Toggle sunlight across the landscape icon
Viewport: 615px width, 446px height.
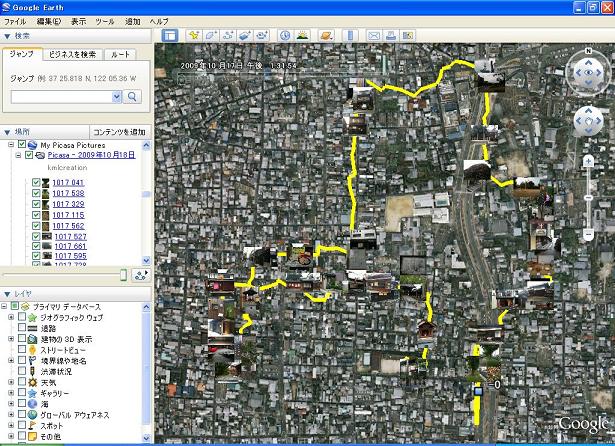[x=302, y=36]
